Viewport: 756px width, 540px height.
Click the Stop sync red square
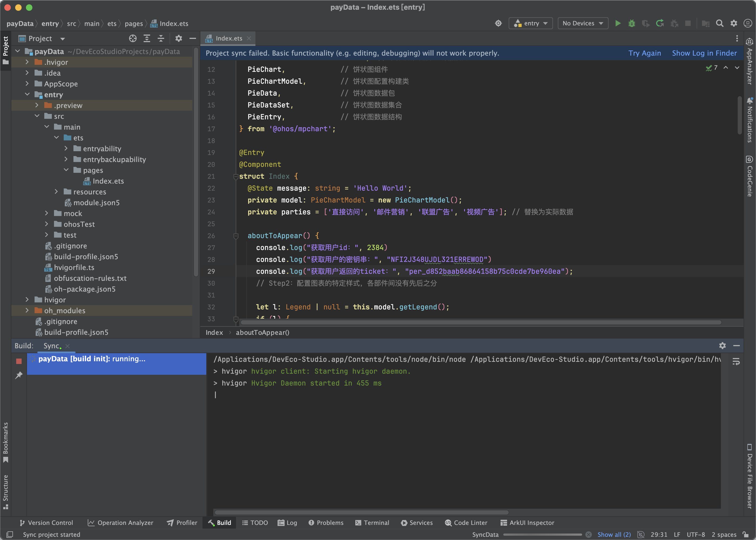19,361
